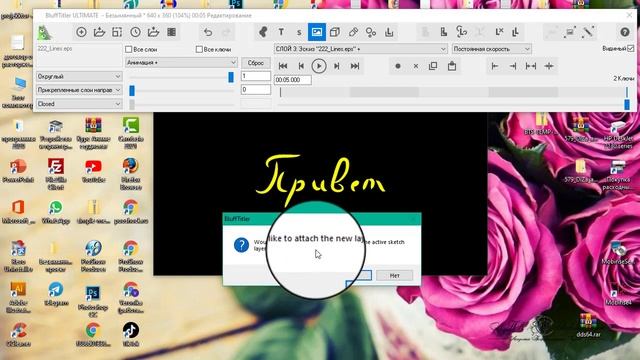Undo the last action
The image size is (640, 360).
coord(208,32)
